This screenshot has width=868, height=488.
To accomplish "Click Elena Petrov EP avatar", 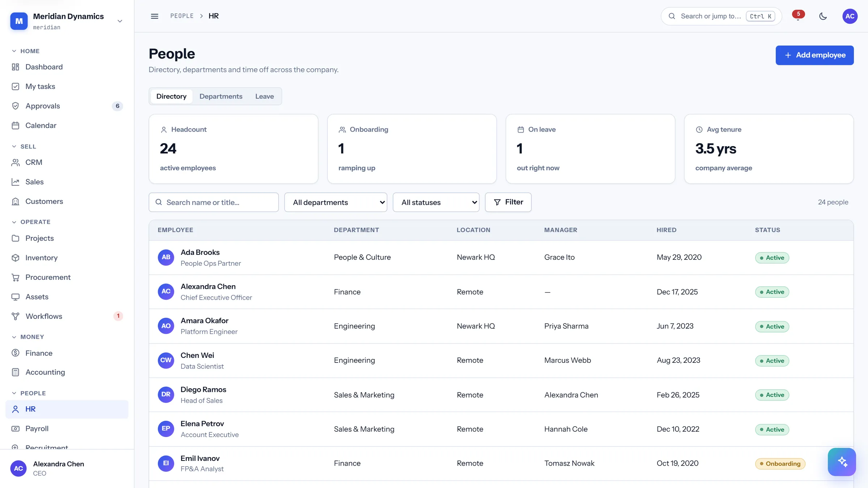I will pos(166,429).
